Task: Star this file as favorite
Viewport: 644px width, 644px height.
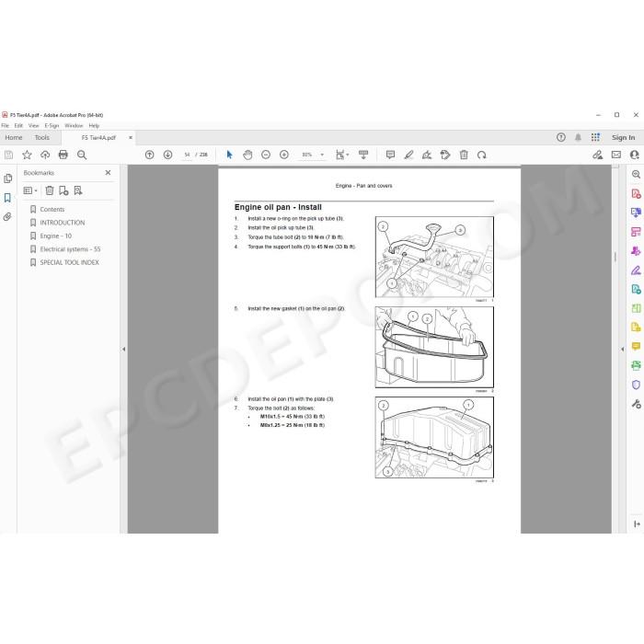Action: click(27, 155)
